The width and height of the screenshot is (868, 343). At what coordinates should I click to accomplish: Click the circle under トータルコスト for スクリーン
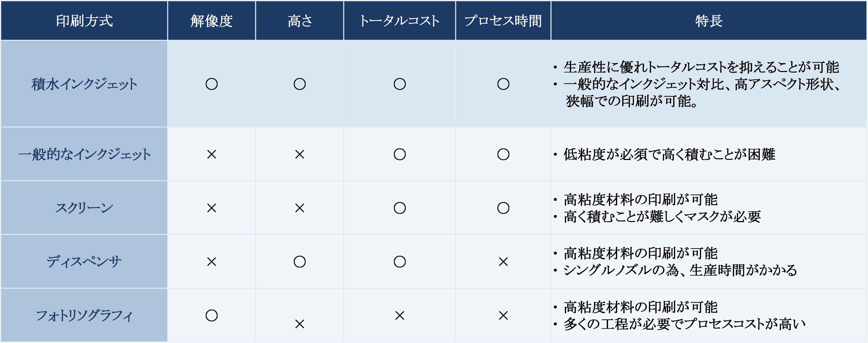[400, 208]
